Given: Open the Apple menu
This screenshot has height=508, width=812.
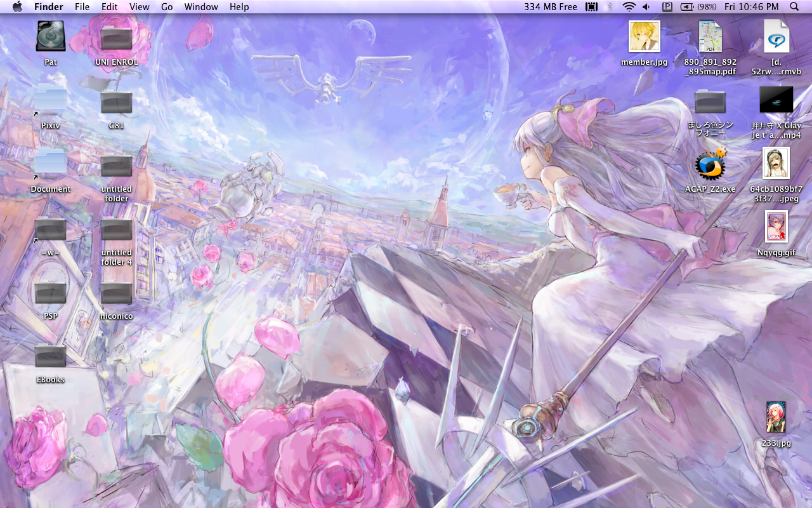Looking at the screenshot, I should click(x=17, y=7).
